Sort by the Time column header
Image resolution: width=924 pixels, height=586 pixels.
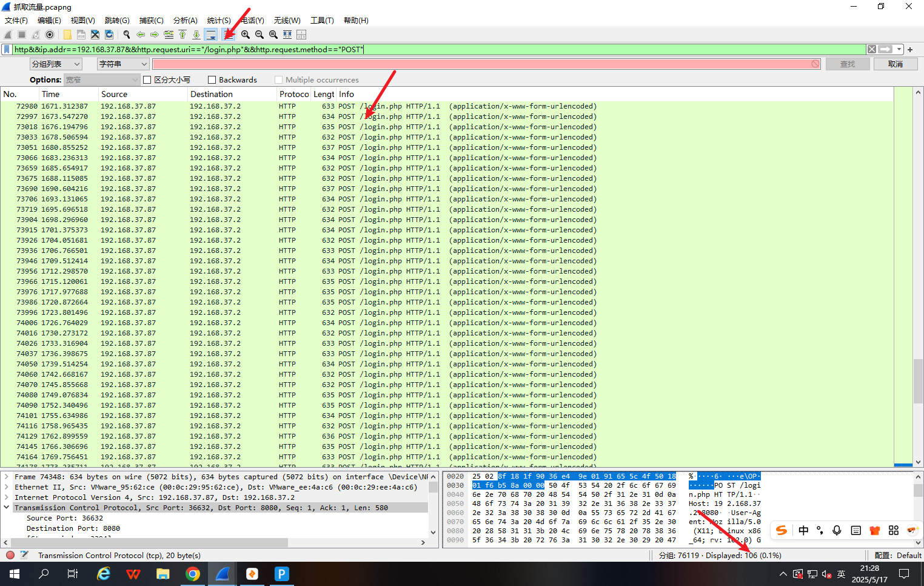69,94
